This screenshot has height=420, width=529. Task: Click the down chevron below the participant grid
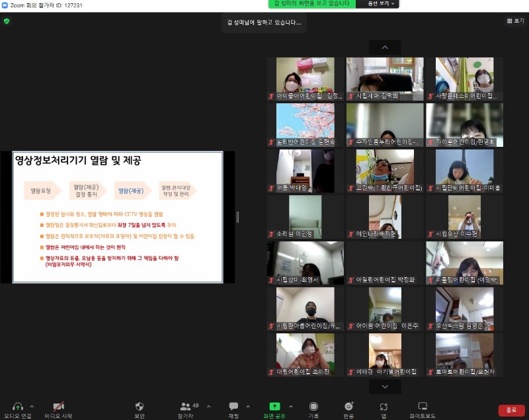pyautogui.click(x=384, y=387)
